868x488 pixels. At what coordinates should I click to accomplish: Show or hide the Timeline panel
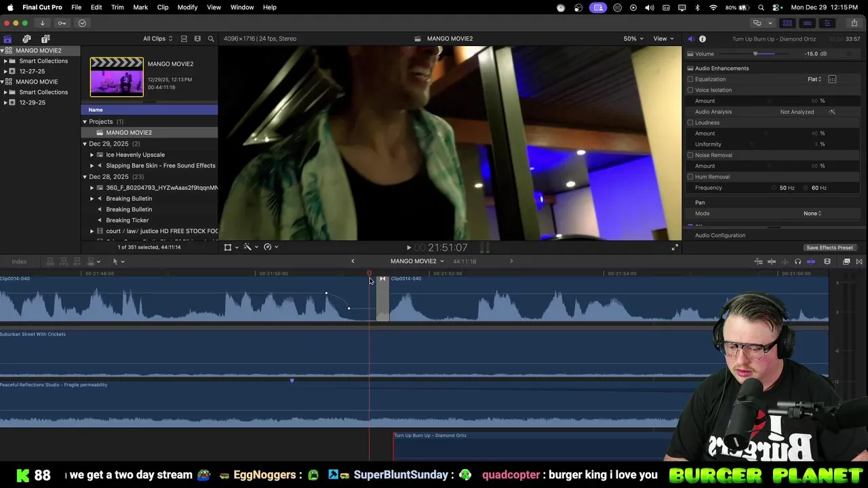pos(807,23)
